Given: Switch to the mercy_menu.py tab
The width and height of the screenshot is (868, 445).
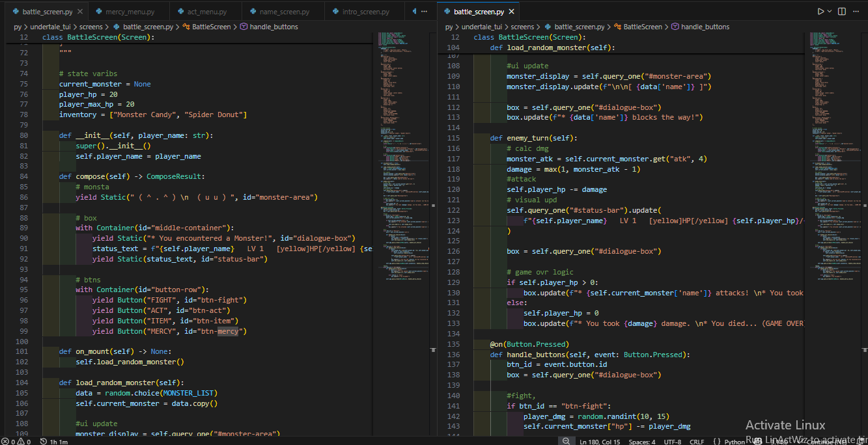Looking at the screenshot, I should [x=131, y=12].
